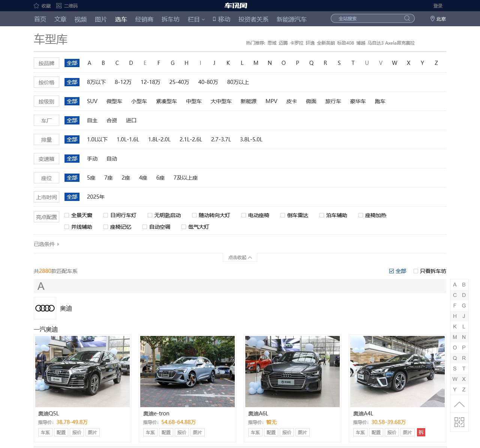The image size is (480, 448).
Task: Check the 倒车雷达 filter option
Action: pyautogui.click(x=282, y=215)
